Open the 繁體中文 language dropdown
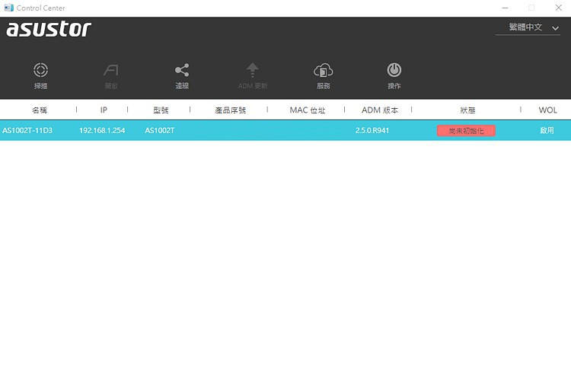This screenshot has height=392, width=571. 528,27
